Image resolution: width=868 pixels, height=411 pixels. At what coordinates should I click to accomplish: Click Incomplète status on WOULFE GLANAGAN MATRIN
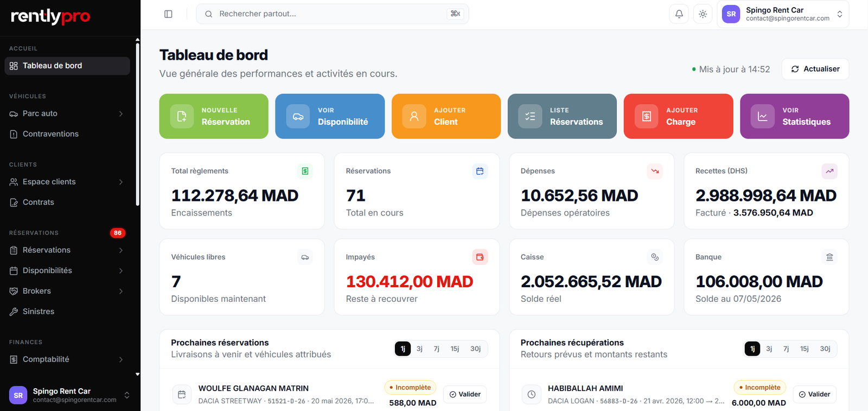(x=410, y=388)
